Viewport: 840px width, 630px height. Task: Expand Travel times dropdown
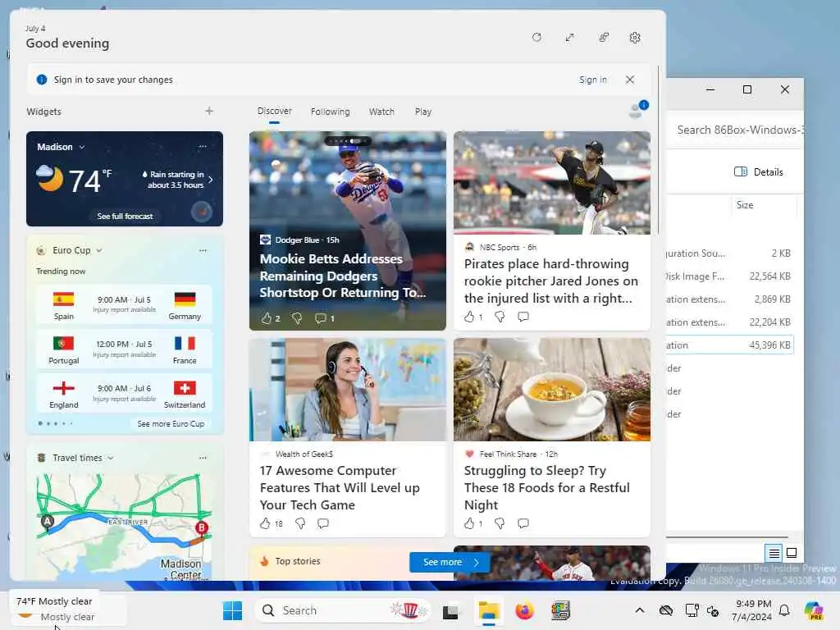coord(111,458)
